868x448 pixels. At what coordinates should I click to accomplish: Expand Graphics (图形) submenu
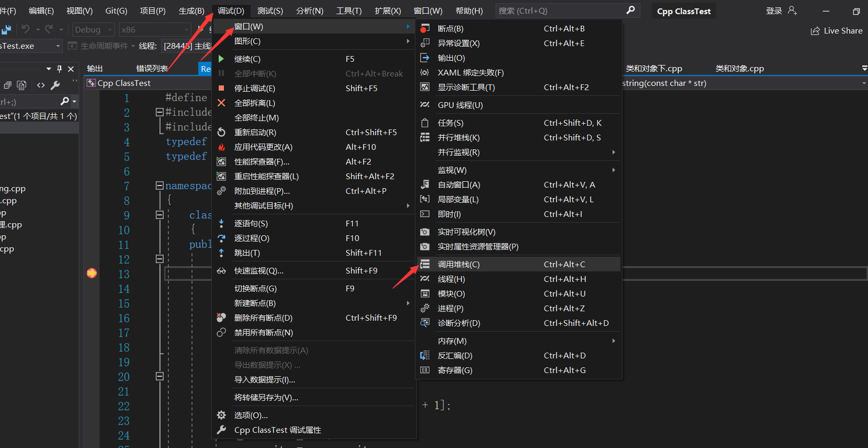click(x=314, y=41)
